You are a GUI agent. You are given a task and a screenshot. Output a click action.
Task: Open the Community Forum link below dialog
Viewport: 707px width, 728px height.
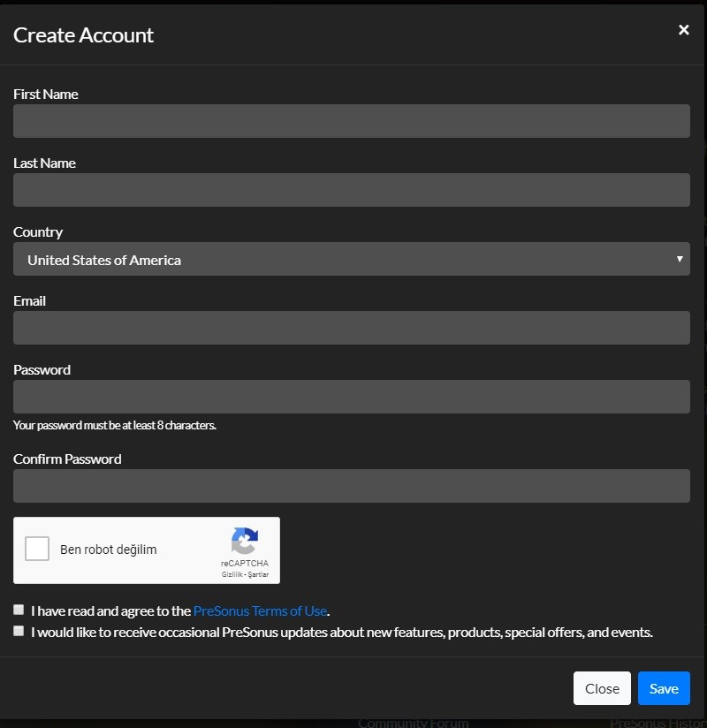point(413,723)
